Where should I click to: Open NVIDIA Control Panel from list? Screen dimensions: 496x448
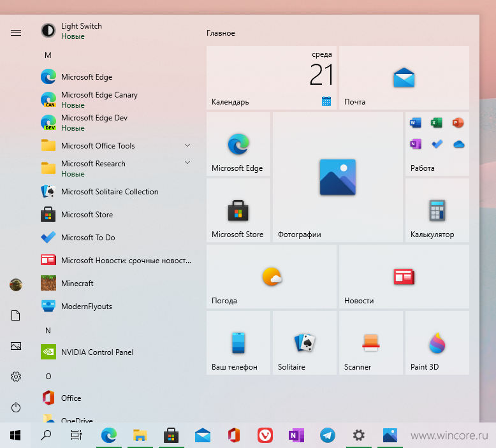tap(117, 352)
